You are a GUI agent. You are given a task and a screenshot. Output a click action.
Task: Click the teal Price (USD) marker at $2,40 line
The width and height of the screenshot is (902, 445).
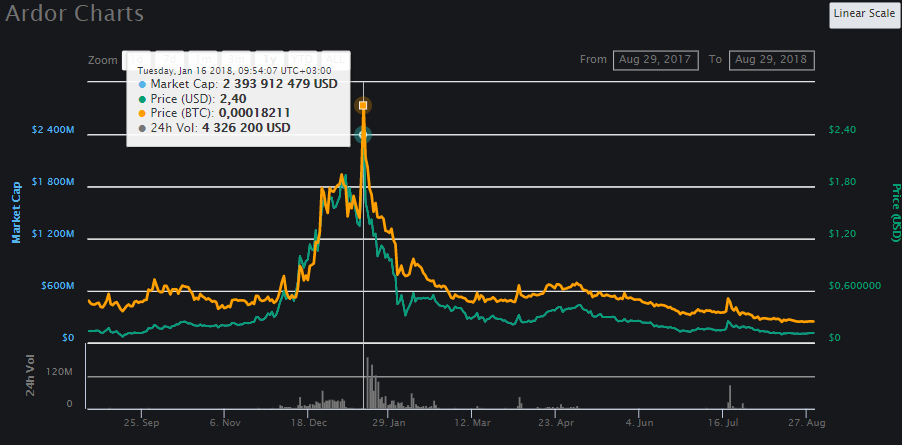pos(363,135)
